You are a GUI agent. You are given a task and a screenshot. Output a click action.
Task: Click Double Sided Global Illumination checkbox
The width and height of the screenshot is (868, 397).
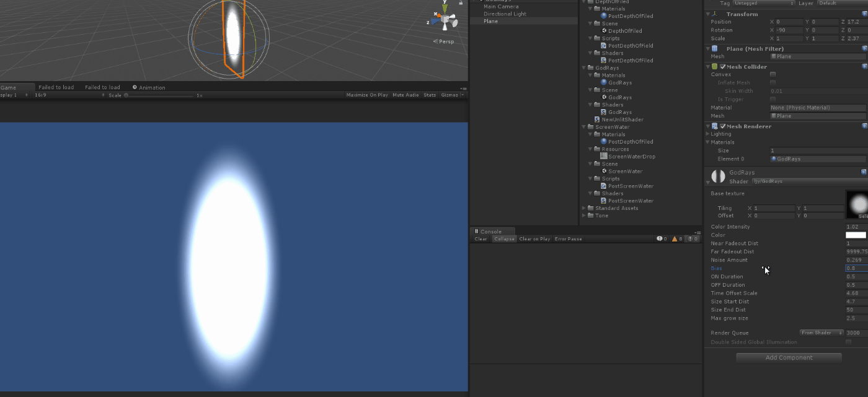click(x=848, y=342)
